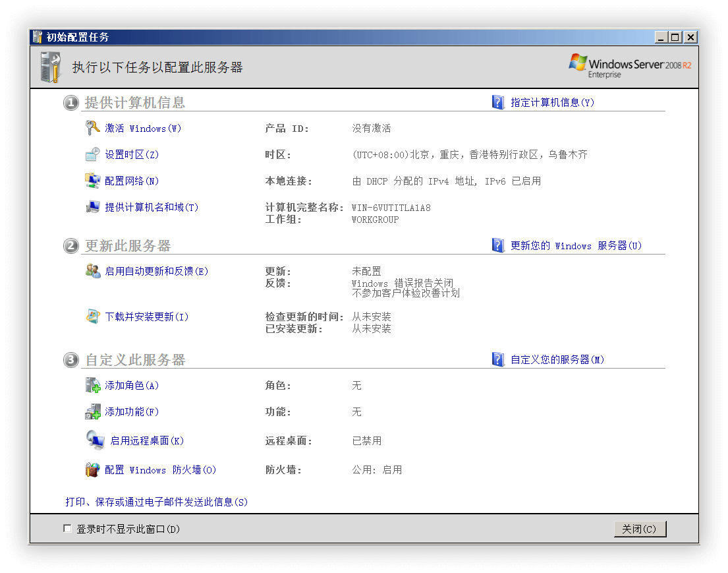Click the computer icon beside 提供计算机名和域

(x=92, y=207)
